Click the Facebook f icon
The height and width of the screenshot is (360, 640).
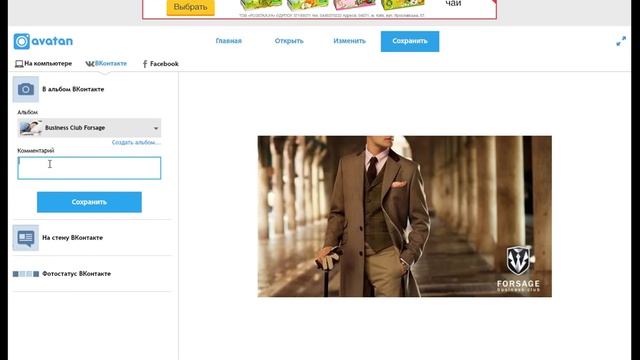coord(145,64)
